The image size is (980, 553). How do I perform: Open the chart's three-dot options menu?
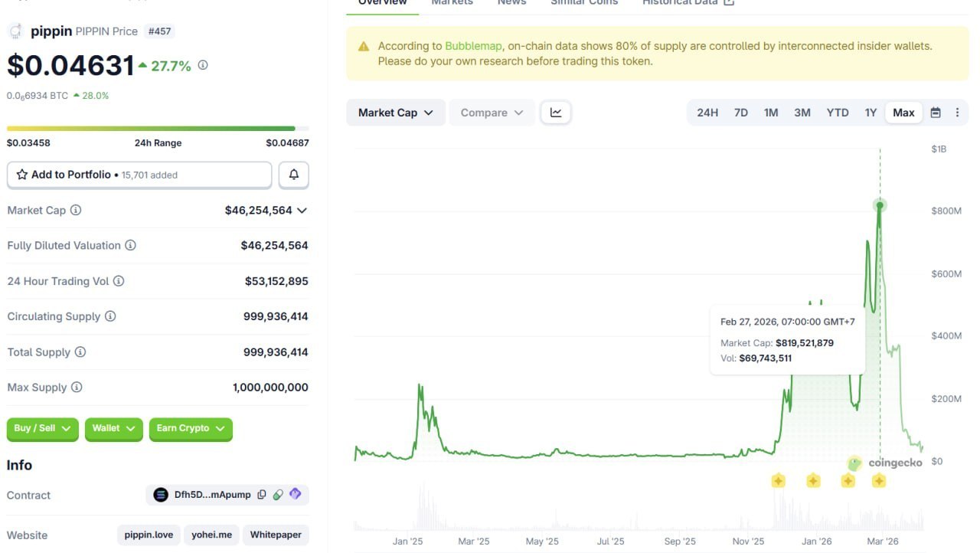click(x=957, y=112)
